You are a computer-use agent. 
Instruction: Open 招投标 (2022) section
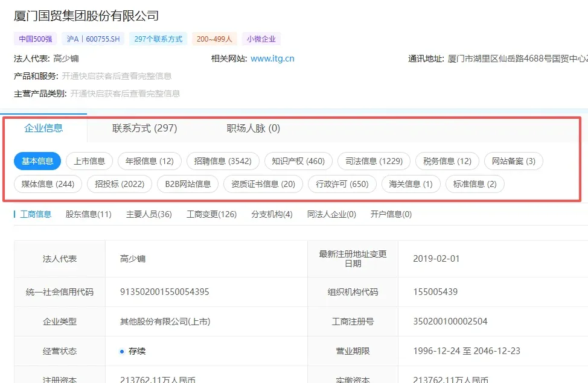[x=120, y=184]
